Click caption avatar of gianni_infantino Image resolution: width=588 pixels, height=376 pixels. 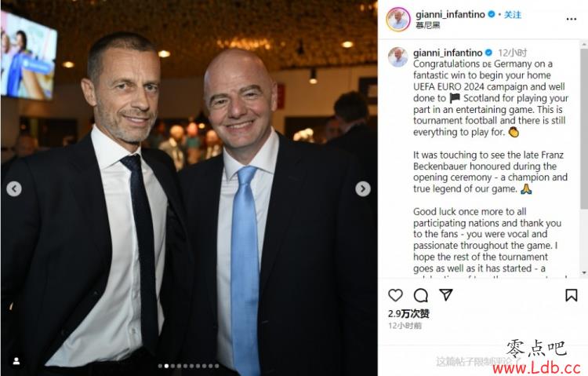point(397,57)
